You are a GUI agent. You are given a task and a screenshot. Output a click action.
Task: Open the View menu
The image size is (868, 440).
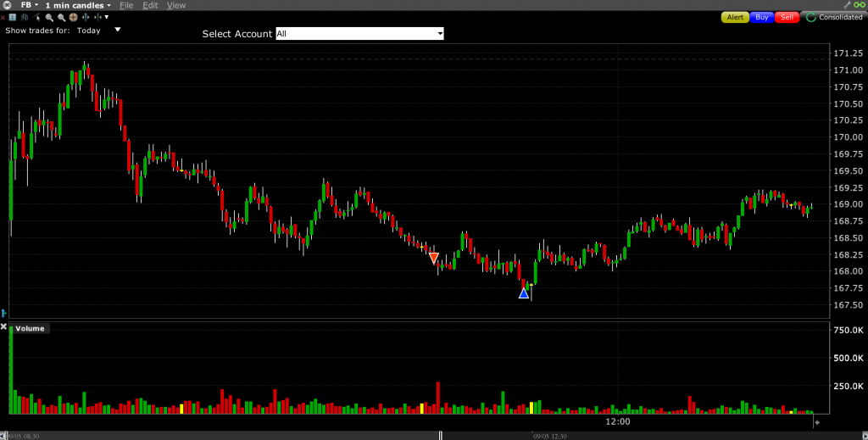[176, 5]
